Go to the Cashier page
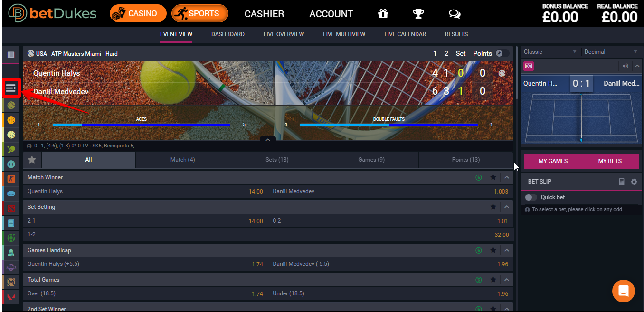 pos(264,14)
